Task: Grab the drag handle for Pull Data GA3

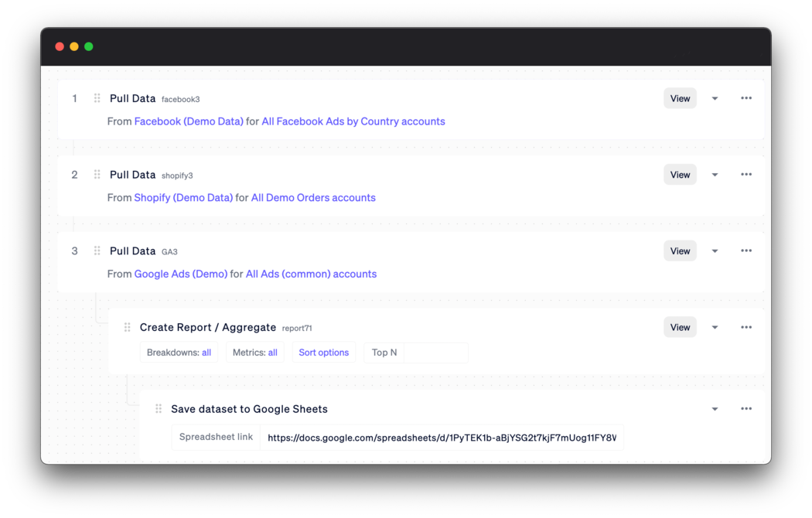Action: point(97,251)
